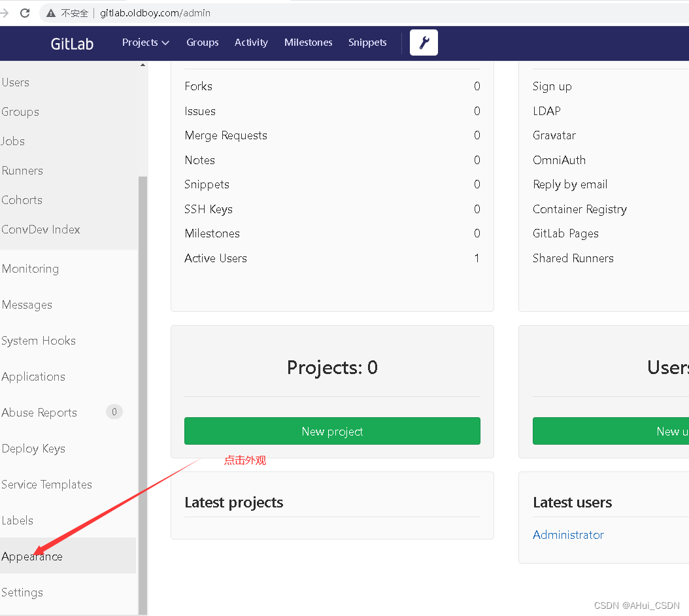Open Snippets in top navigation
This screenshot has width=689, height=616.
click(x=367, y=43)
